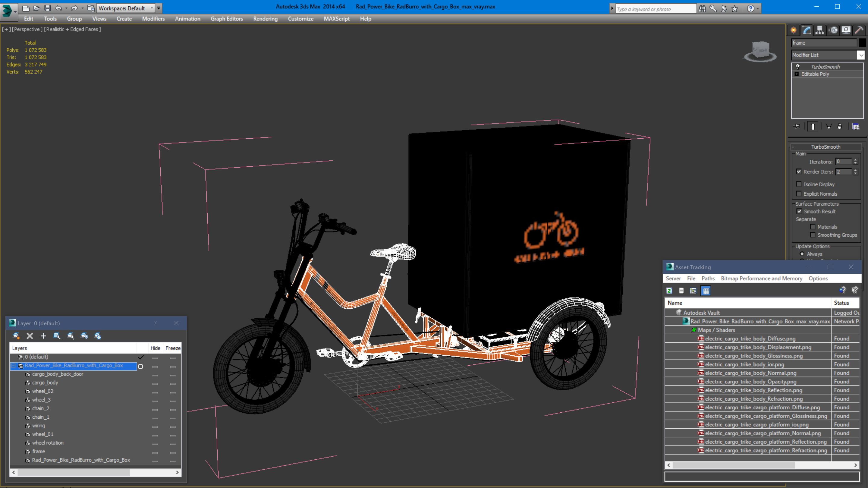Open Configure Modifier Sets icon

coord(856,126)
